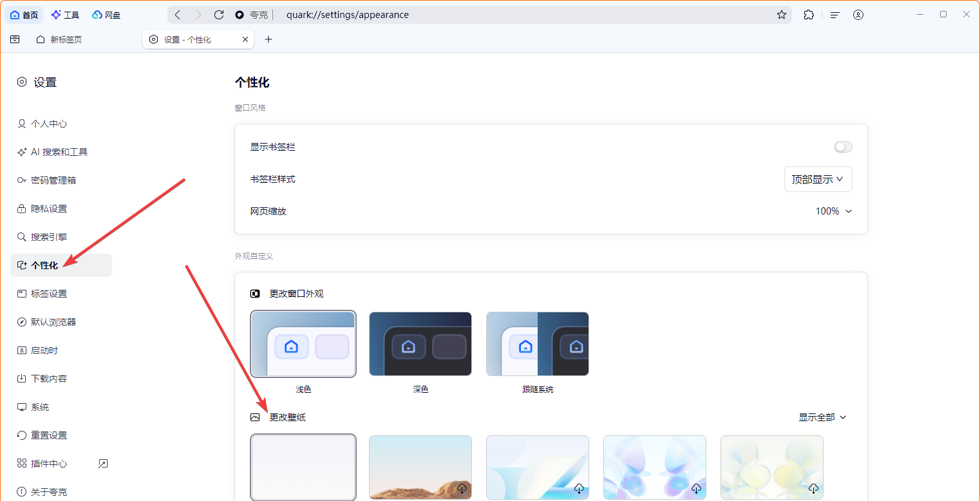Open the 顶部显示 bookmark bar style dropdown
The height and width of the screenshot is (501, 980).
(818, 179)
